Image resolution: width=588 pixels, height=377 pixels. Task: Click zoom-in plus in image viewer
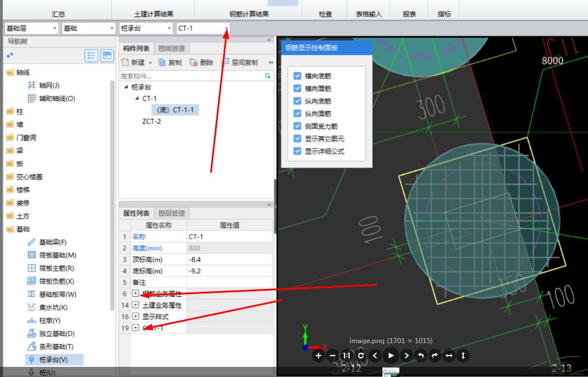[x=319, y=356]
